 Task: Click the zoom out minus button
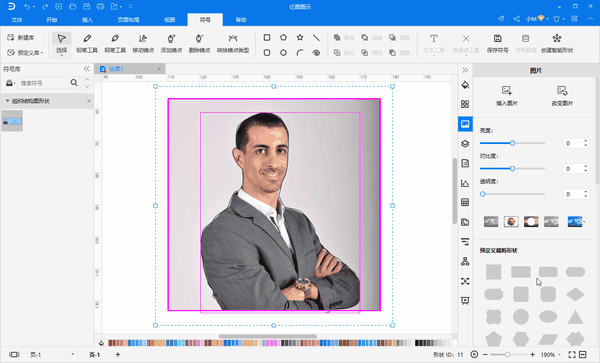[485, 355]
